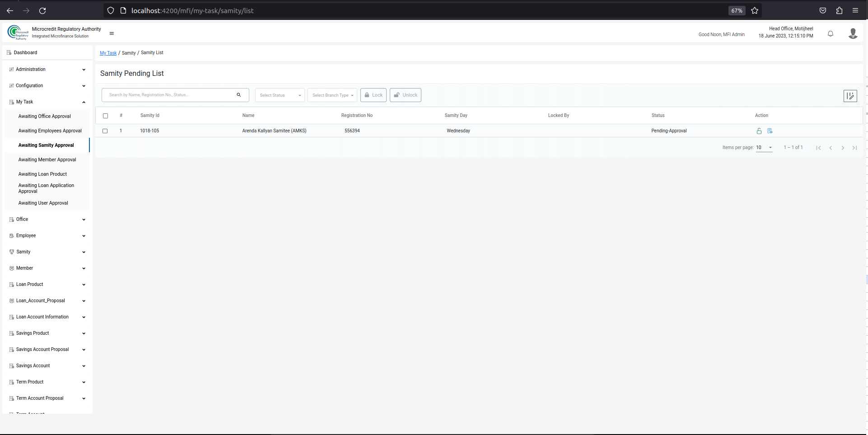The image size is (868, 435).
Task: Open Awaiting Loan Application Approval
Action: tap(46, 188)
